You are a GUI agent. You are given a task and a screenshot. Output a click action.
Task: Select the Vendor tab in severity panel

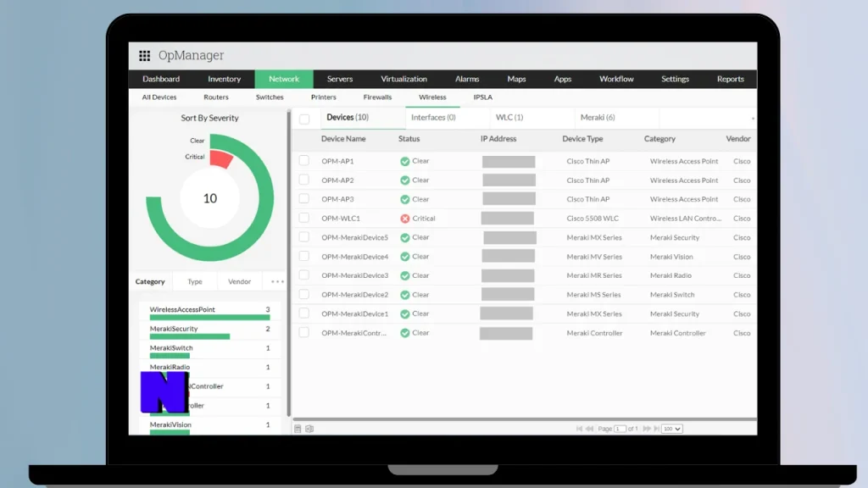(240, 281)
